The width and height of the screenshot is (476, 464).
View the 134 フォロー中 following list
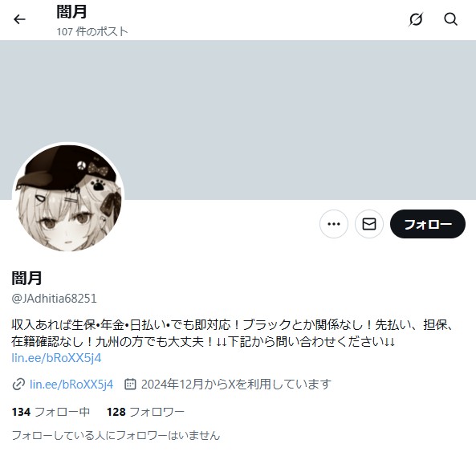coord(51,412)
